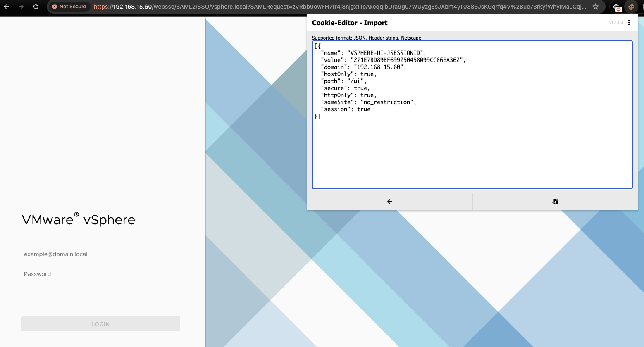The width and height of the screenshot is (644, 347).
Task: Go back using the browser back arrow
Action: click(x=6, y=7)
